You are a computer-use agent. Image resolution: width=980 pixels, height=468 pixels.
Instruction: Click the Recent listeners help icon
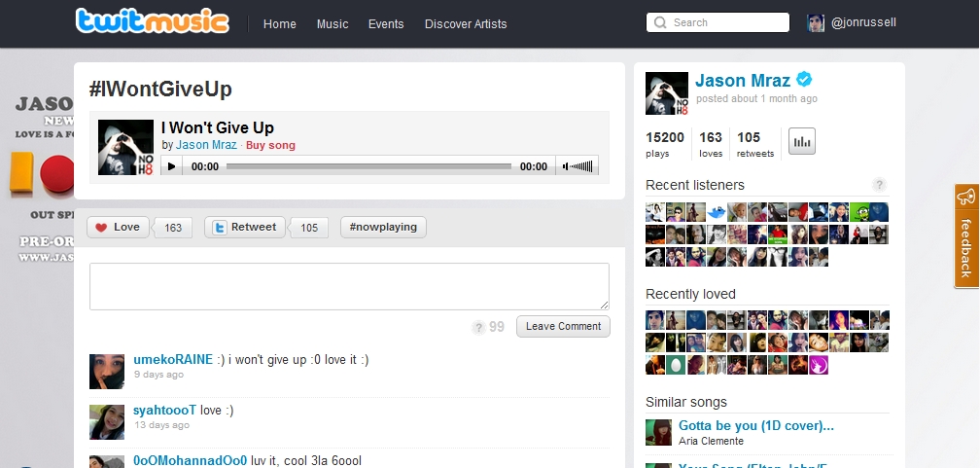pos(879,185)
